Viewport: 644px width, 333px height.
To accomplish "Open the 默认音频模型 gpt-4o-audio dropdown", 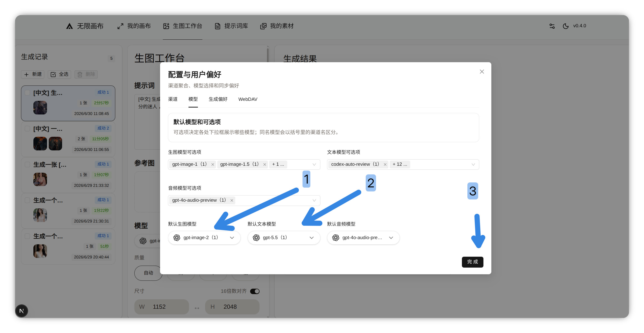I will coord(363,238).
